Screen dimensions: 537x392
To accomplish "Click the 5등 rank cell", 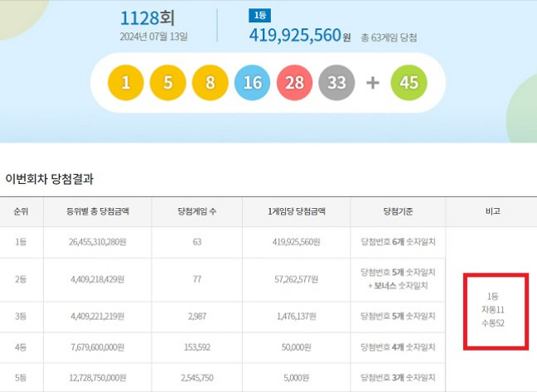I will click(21, 378).
